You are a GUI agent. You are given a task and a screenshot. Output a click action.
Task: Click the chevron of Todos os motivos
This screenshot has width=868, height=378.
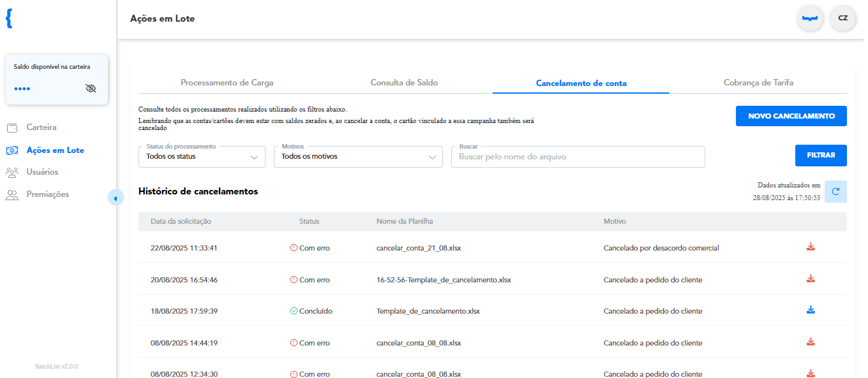[432, 157]
